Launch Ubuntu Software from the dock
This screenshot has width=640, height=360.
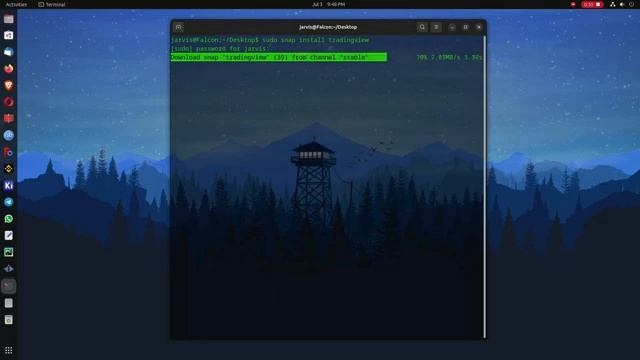click(x=9, y=36)
